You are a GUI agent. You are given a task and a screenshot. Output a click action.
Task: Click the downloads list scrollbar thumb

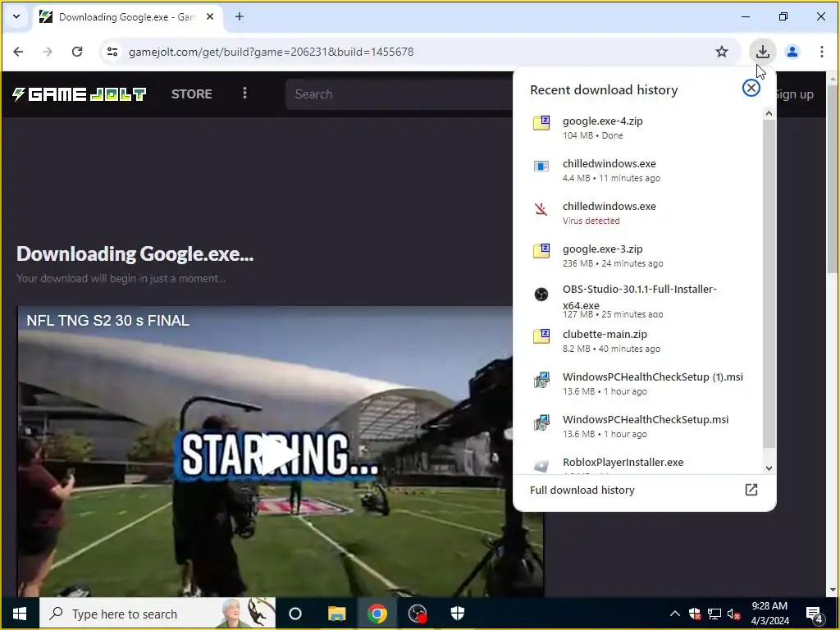(x=769, y=284)
